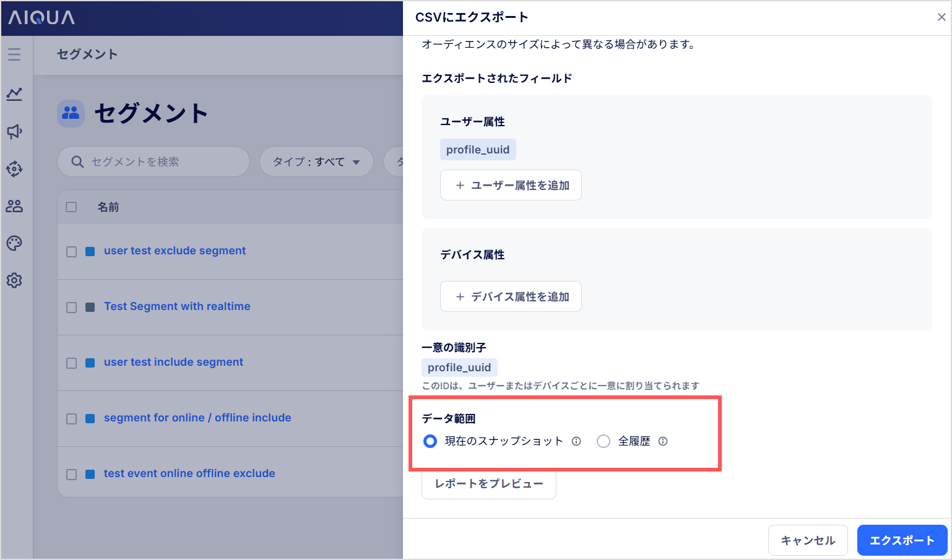The image size is (952, 560).
Task: Click the search magnifier icon
Action: pyautogui.click(x=77, y=162)
